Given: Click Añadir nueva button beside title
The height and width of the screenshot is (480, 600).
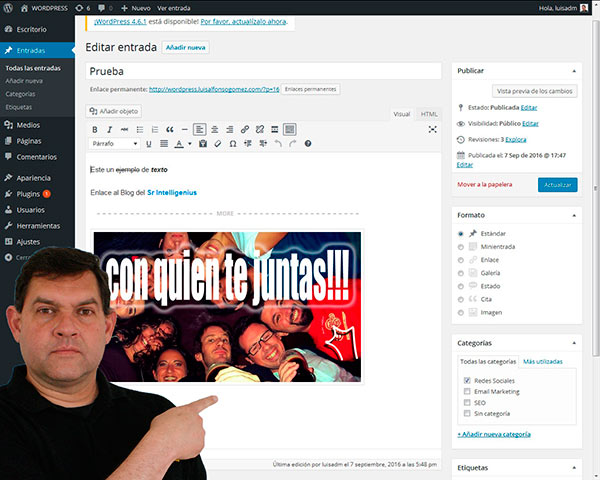Looking at the screenshot, I should (x=186, y=47).
